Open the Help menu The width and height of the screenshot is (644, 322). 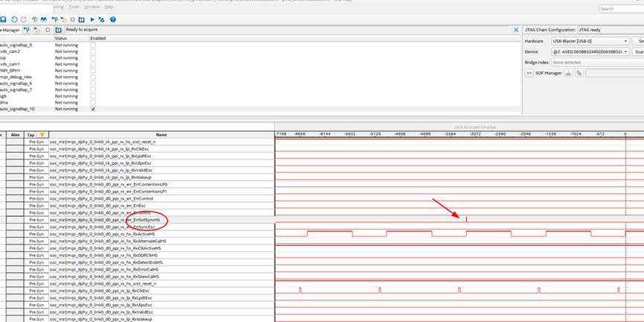[109, 7]
